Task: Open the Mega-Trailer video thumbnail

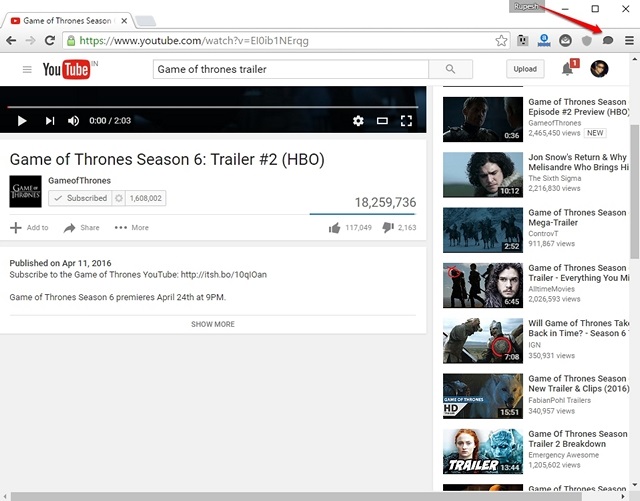Action: [483, 230]
